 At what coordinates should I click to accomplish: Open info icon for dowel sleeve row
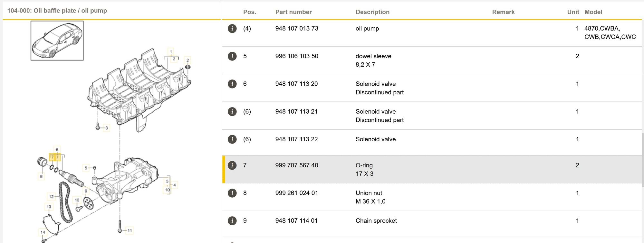[232, 56]
